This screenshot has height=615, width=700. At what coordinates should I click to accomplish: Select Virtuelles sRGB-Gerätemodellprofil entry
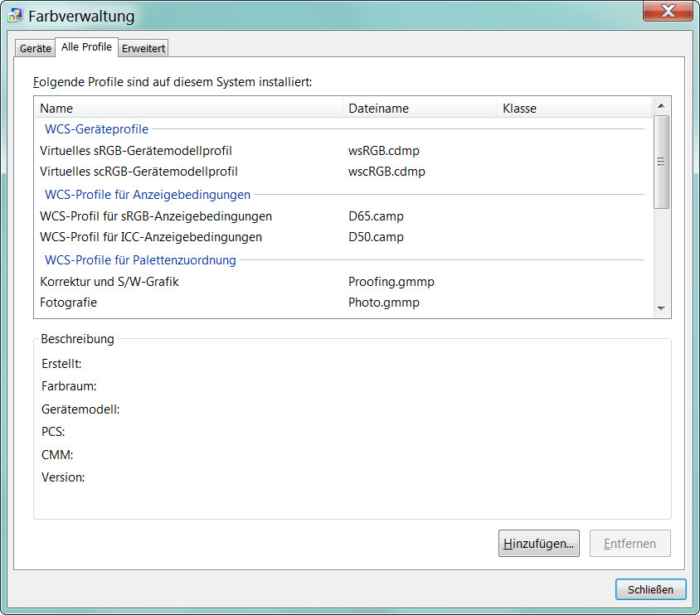click(x=136, y=151)
